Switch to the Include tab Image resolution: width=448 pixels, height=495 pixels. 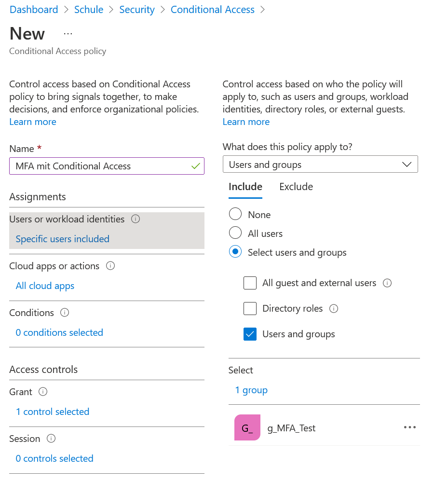(245, 187)
